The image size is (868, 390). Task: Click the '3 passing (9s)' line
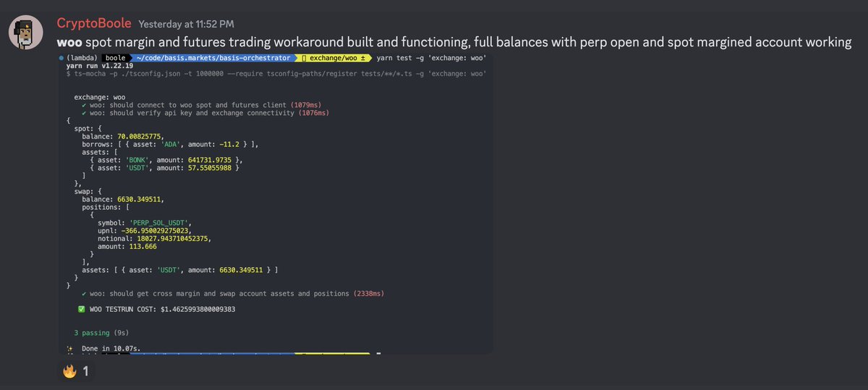click(x=101, y=333)
